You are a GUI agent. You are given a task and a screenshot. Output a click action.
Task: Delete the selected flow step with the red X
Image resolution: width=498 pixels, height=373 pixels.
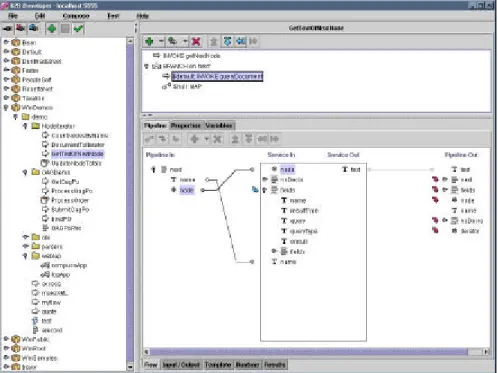click(x=196, y=41)
